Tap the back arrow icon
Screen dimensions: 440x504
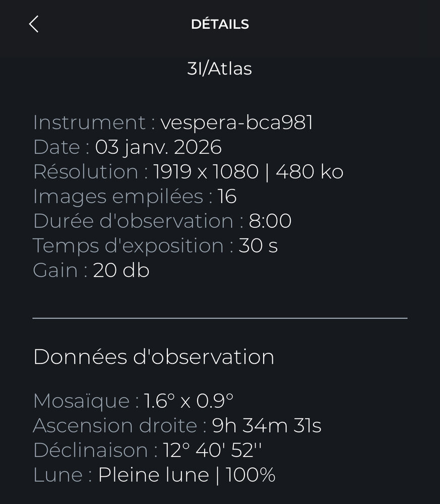click(x=34, y=24)
